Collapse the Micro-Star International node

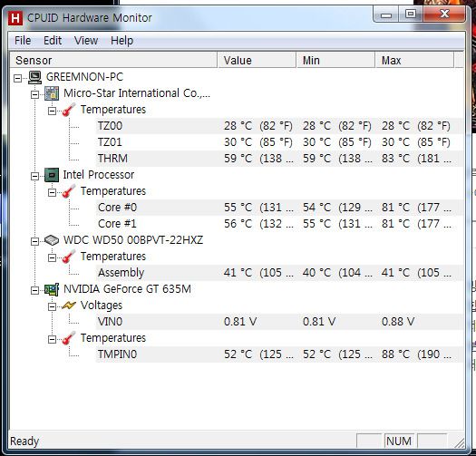[35, 94]
